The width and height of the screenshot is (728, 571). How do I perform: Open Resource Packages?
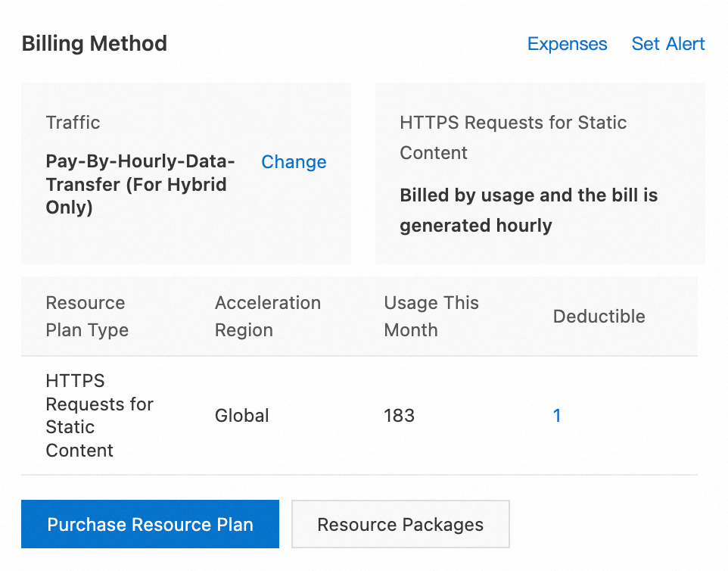click(400, 525)
